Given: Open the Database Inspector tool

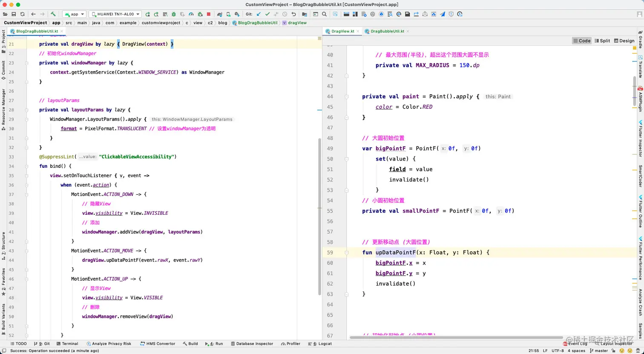Looking at the screenshot, I should coord(251,343).
